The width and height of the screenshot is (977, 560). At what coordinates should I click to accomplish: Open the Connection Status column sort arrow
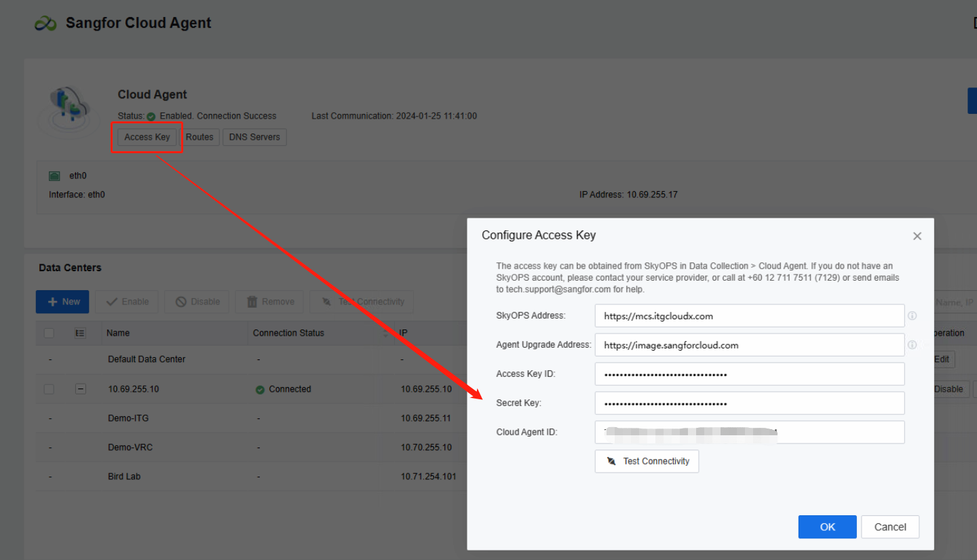click(386, 333)
